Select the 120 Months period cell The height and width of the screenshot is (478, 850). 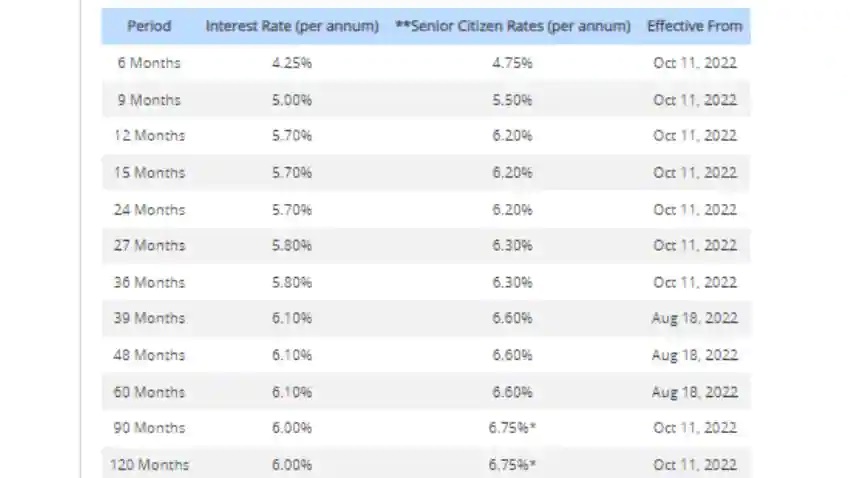(x=149, y=464)
